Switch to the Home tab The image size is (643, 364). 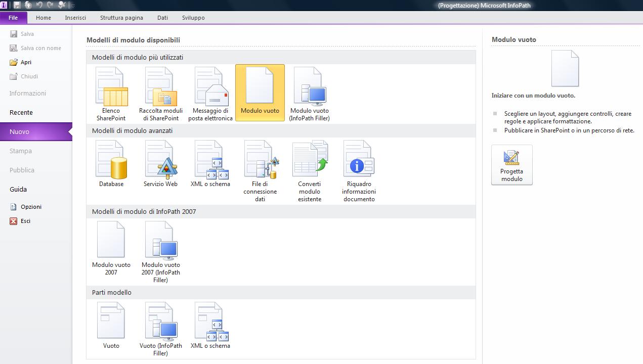(x=44, y=18)
